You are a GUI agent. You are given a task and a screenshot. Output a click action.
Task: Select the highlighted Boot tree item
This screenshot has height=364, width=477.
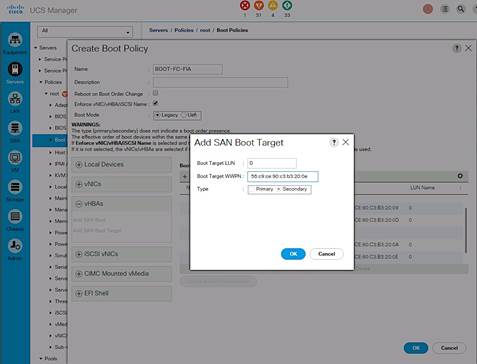pos(50,140)
